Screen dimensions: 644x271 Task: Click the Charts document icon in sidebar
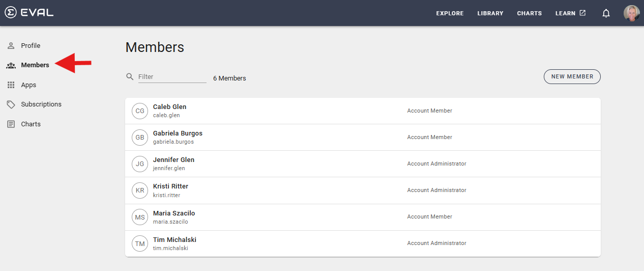11,124
